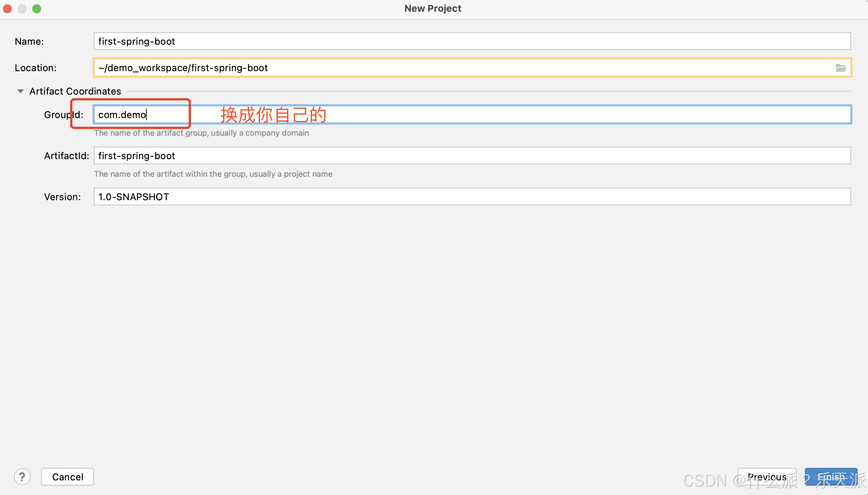Image resolution: width=868 pixels, height=495 pixels.
Task: Click the GroupId field showing com.demo
Action: click(x=139, y=114)
